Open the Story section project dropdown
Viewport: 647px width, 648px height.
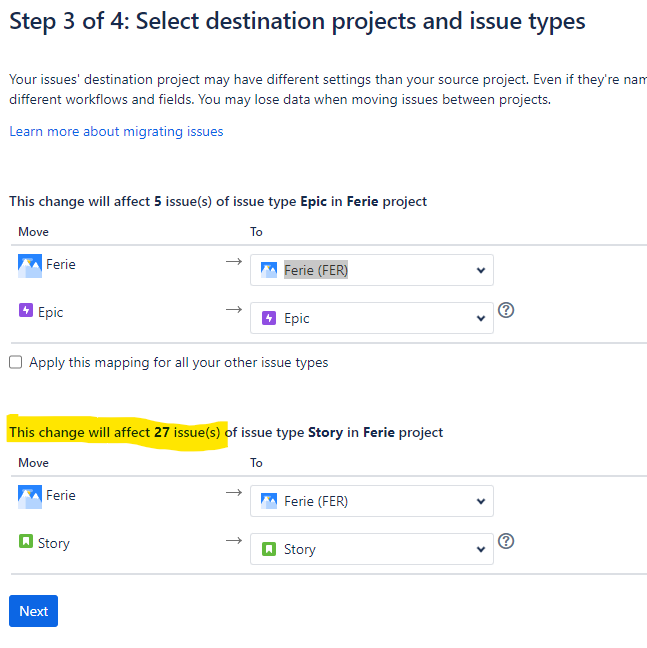[371, 501]
